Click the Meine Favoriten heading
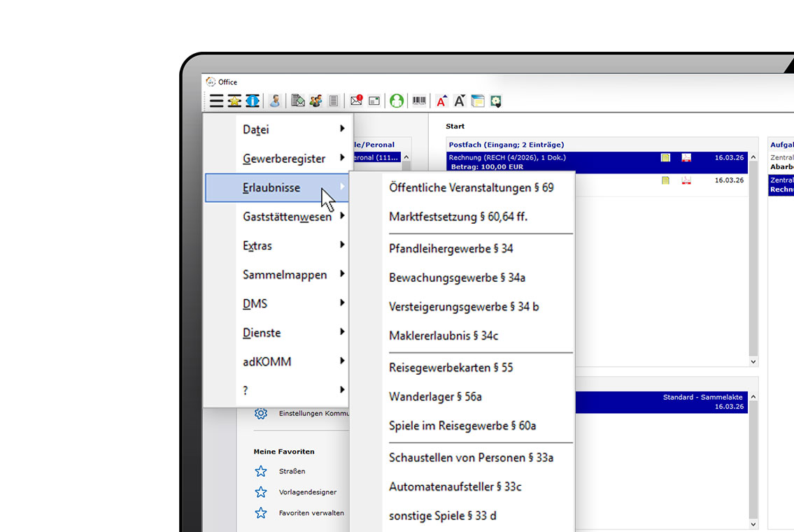Viewport: 794px width, 532px height. (284, 452)
